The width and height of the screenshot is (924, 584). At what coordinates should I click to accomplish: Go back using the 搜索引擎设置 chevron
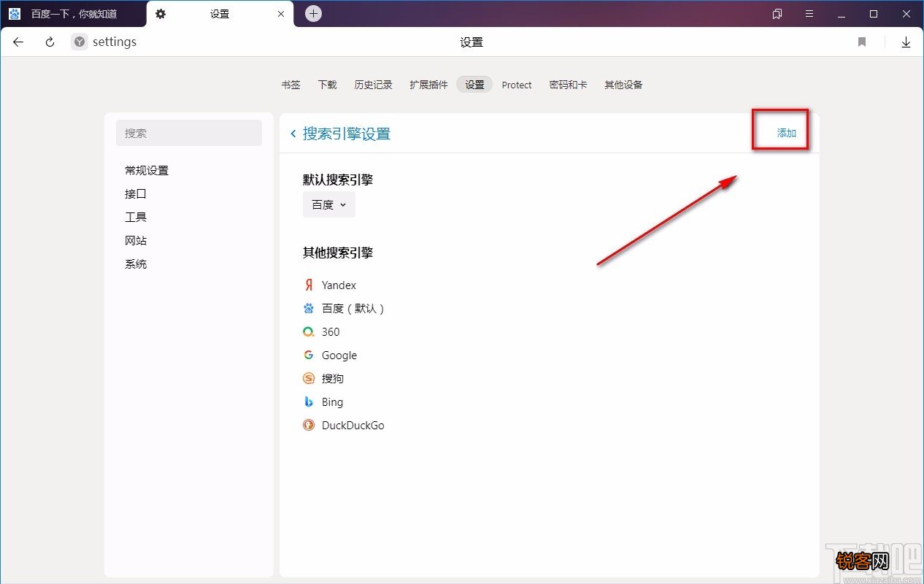tap(293, 134)
